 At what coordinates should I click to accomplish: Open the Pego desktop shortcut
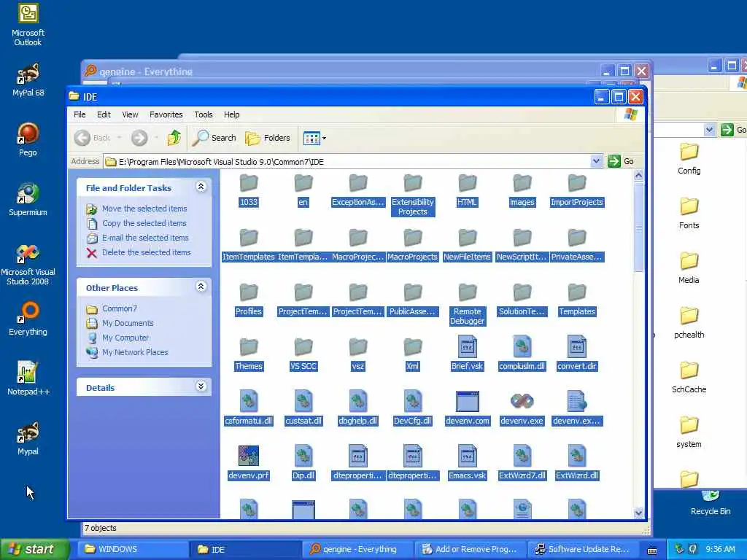pos(28,139)
